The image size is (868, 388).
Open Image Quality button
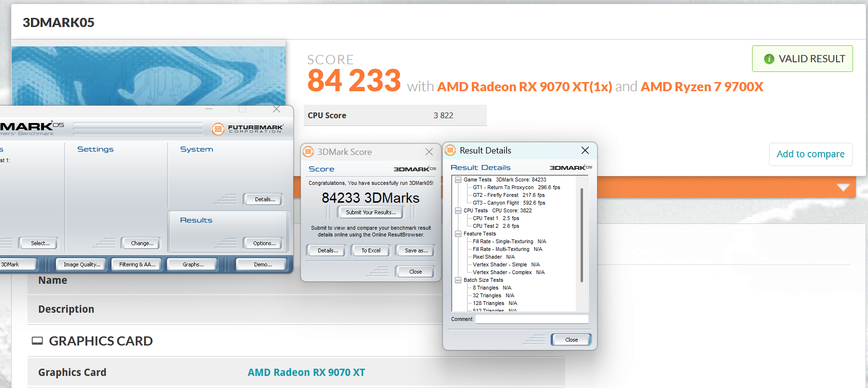click(x=82, y=264)
